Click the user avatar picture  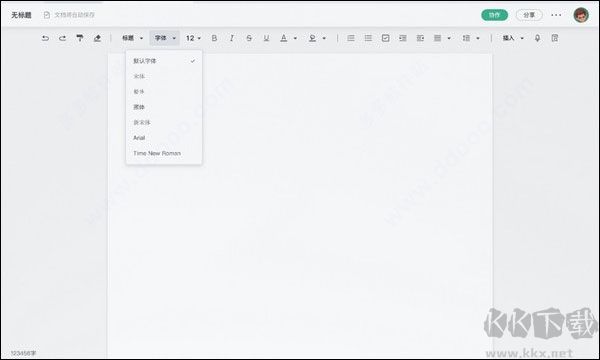[x=581, y=15]
